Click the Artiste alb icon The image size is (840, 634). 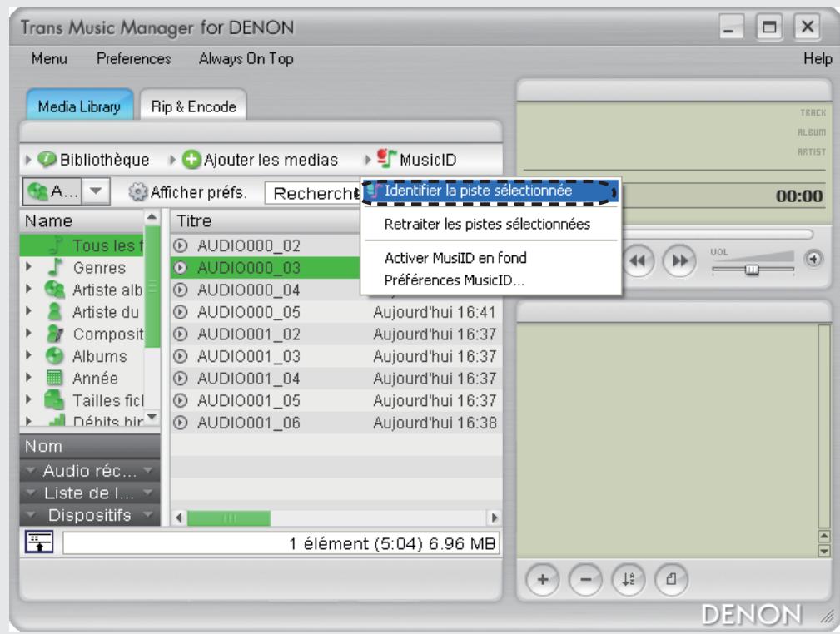click(x=54, y=290)
